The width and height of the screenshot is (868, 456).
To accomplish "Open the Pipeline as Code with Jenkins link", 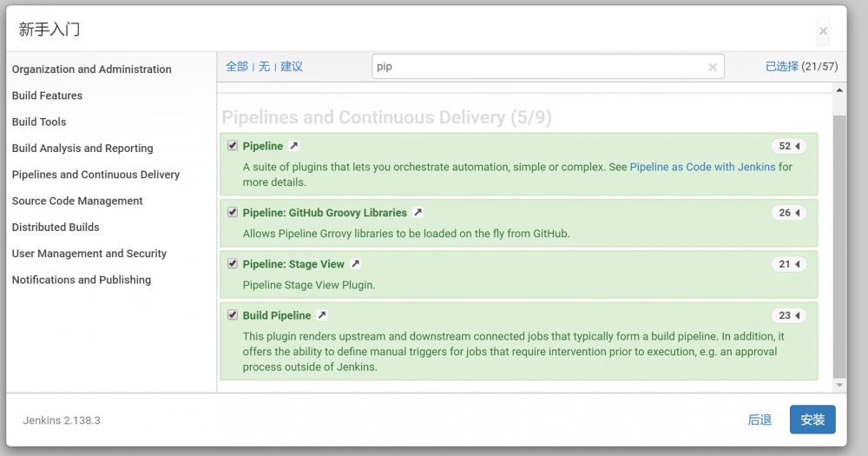I will (x=702, y=167).
